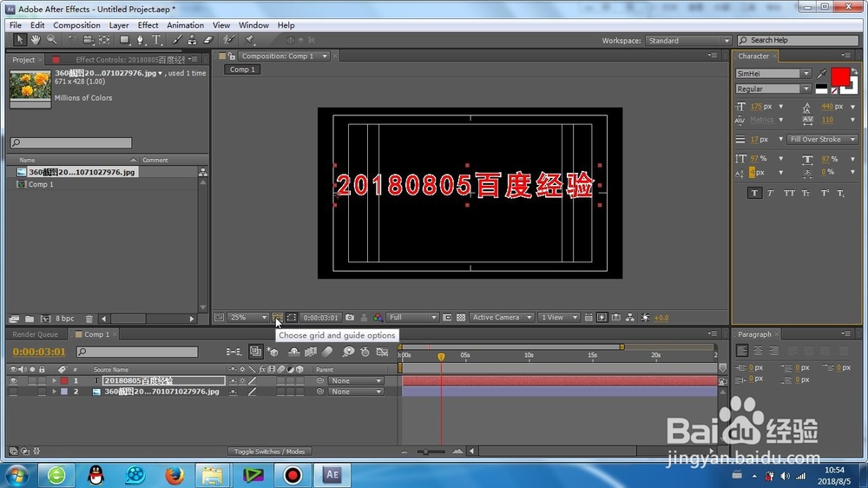This screenshot has width=868, height=488.
Task: Toggle All Caps button
Action: pos(789,193)
